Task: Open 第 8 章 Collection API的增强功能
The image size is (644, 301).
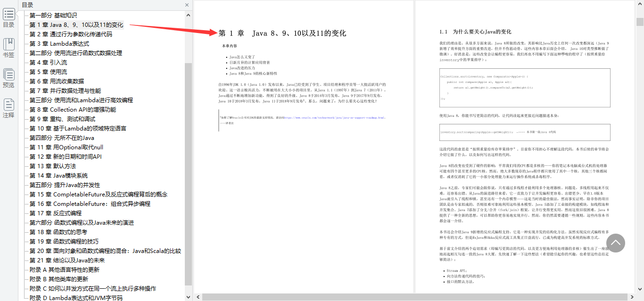Action: point(73,109)
